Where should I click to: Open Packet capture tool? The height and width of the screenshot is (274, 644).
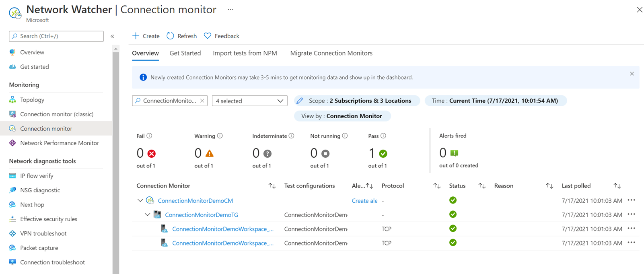pyautogui.click(x=39, y=248)
